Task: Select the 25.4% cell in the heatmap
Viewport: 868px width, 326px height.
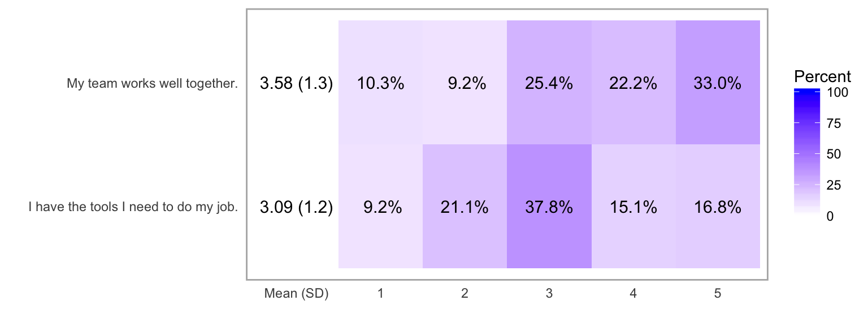Action: click(x=549, y=83)
